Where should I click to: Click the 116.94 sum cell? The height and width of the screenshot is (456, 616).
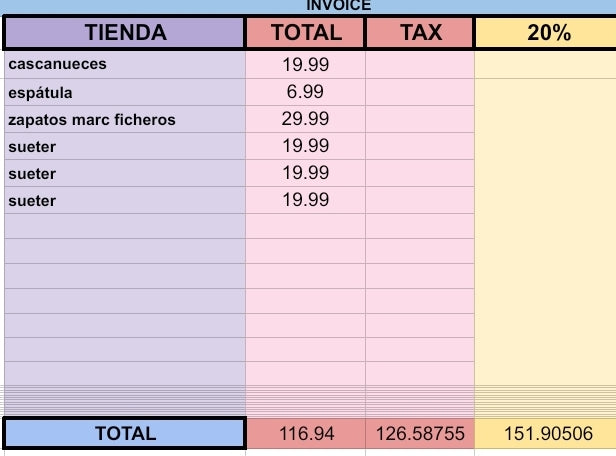(306, 434)
